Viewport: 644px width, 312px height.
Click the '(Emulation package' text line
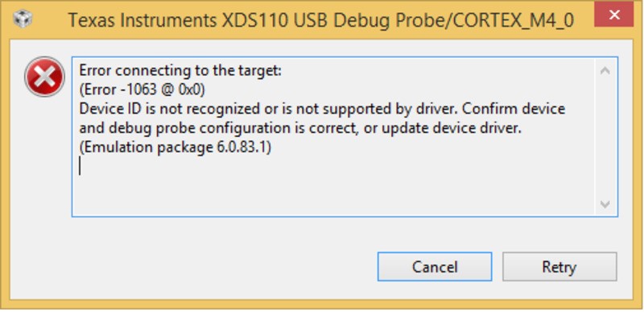(146, 148)
